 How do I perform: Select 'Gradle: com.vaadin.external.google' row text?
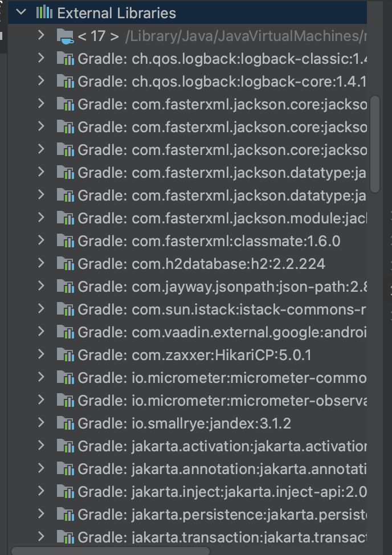pyautogui.click(x=222, y=332)
